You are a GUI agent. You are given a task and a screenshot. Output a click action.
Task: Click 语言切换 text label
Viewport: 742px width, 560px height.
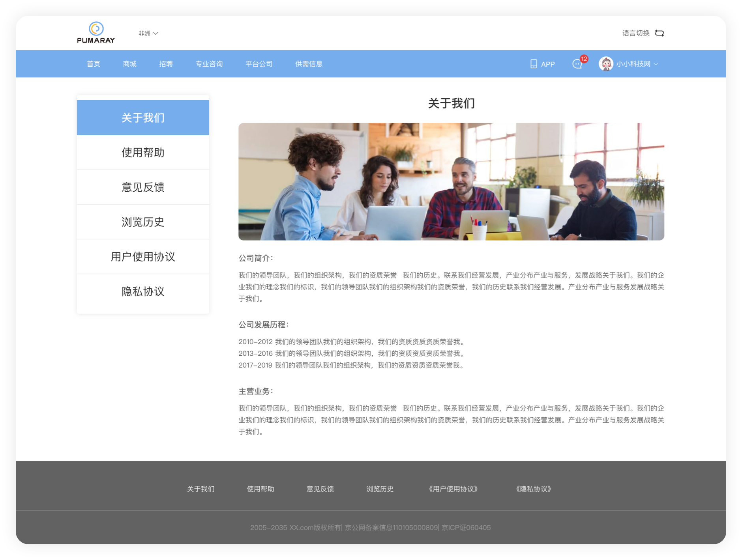635,33
